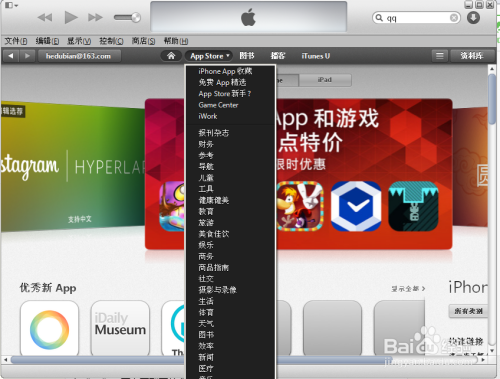Choose the 工具 category
This screenshot has height=379, width=500.
(206, 189)
